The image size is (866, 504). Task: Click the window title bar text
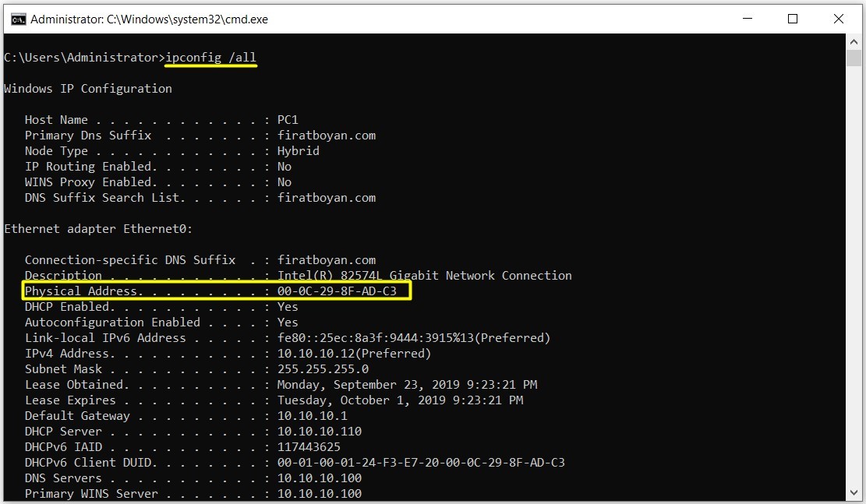point(149,19)
